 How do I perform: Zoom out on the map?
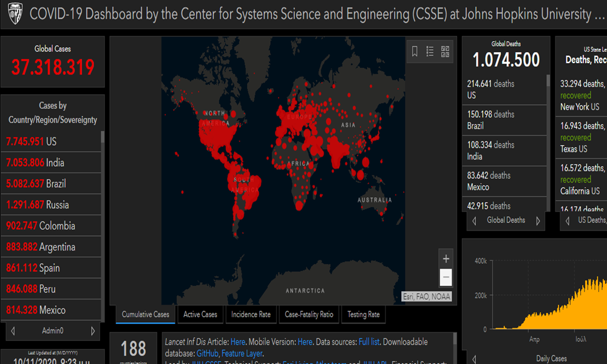(x=446, y=277)
